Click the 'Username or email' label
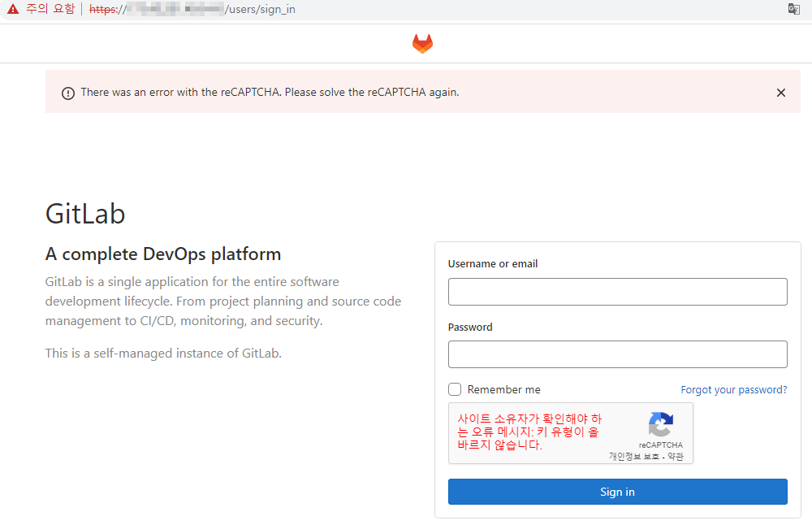Image resolution: width=812 pixels, height=525 pixels. click(x=493, y=264)
